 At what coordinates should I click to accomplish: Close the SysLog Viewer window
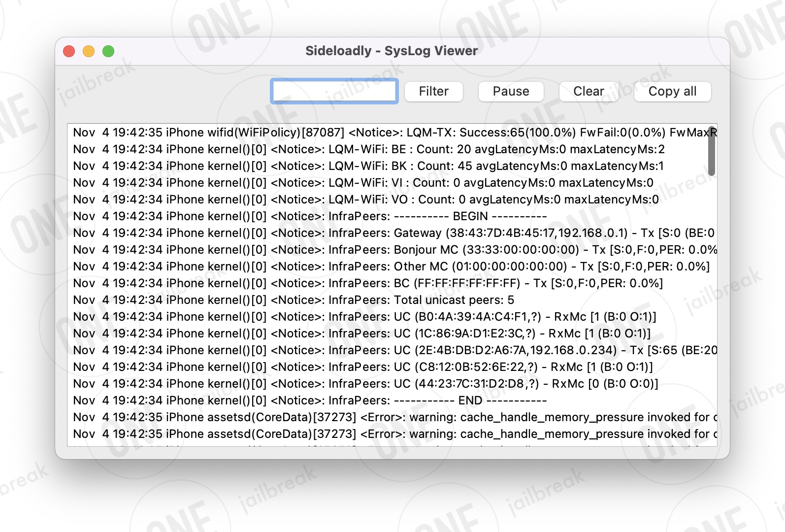[x=69, y=51]
